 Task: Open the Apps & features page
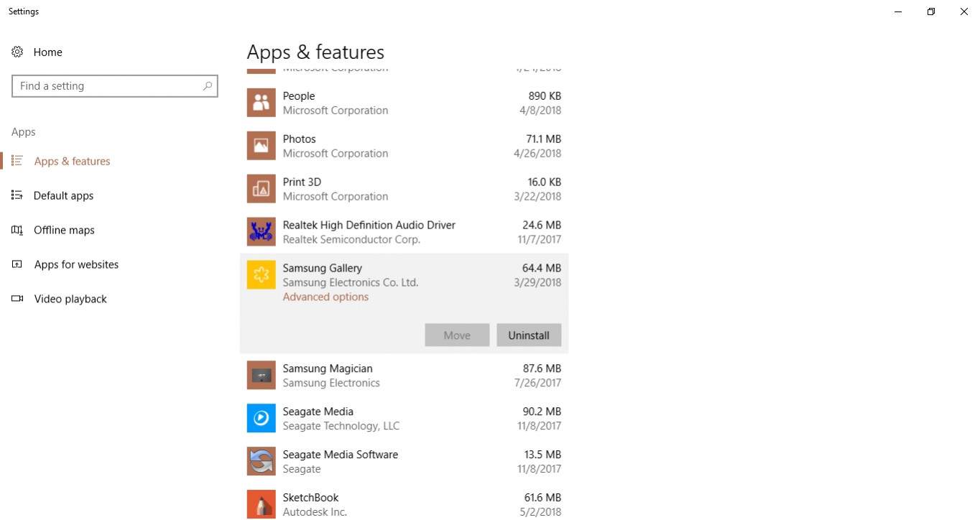[x=73, y=161]
